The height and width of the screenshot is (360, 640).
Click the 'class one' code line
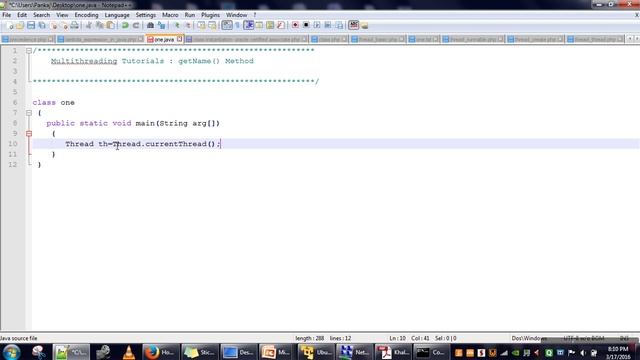(x=53, y=102)
